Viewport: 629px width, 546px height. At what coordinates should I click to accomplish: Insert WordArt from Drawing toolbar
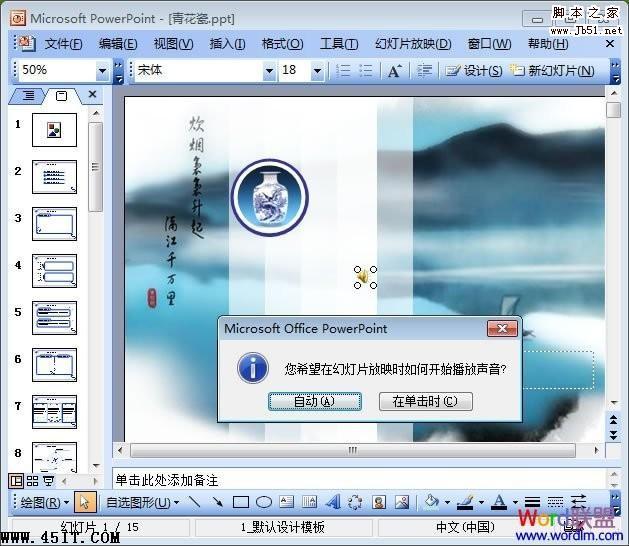[333, 502]
